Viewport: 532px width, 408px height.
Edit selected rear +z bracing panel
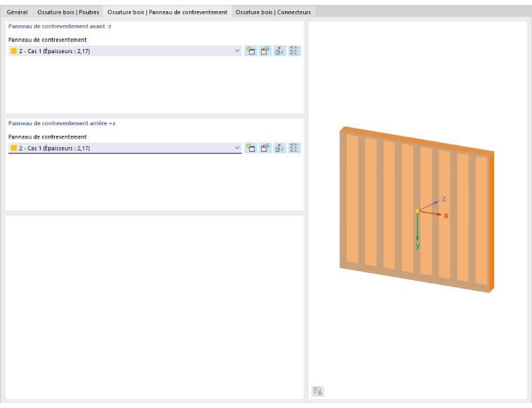coord(265,148)
